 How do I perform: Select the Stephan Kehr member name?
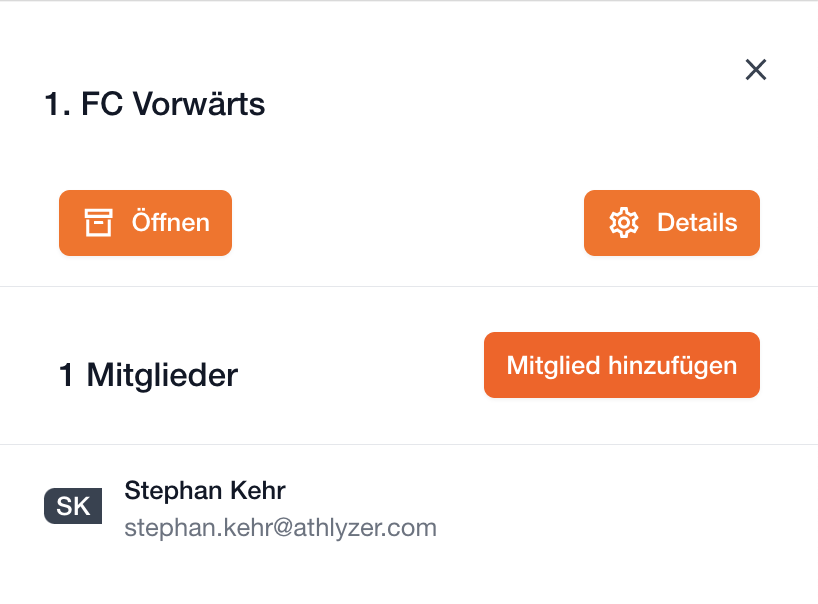pyautogui.click(x=204, y=491)
